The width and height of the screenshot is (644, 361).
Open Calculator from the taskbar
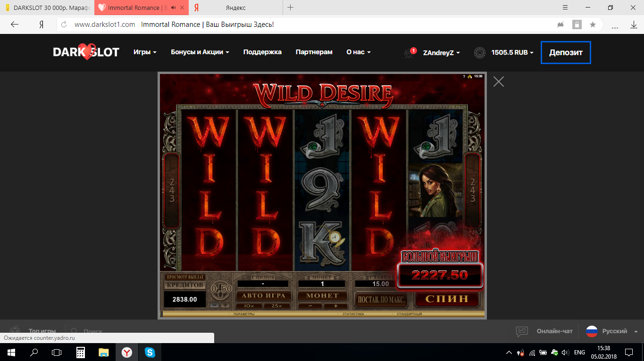[80, 352]
